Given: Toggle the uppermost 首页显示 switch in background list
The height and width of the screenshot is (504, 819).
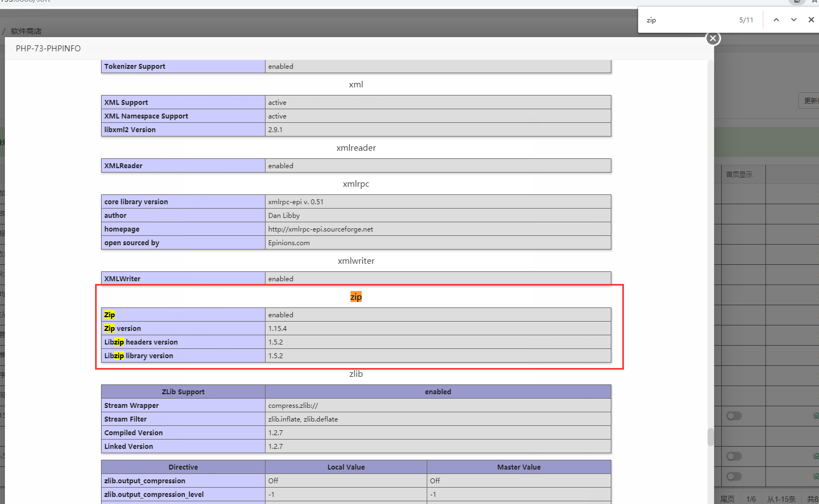Looking at the screenshot, I should pyautogui.click(x=734, y=416).
